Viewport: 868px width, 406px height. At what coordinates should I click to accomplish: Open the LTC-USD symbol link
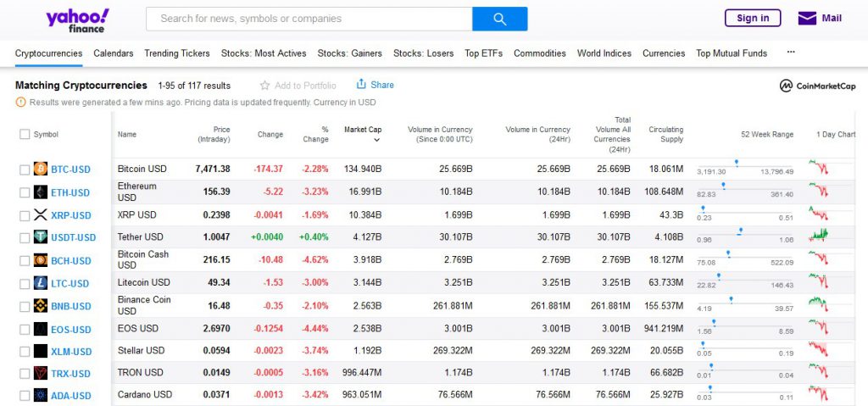(x=70, y=284)
